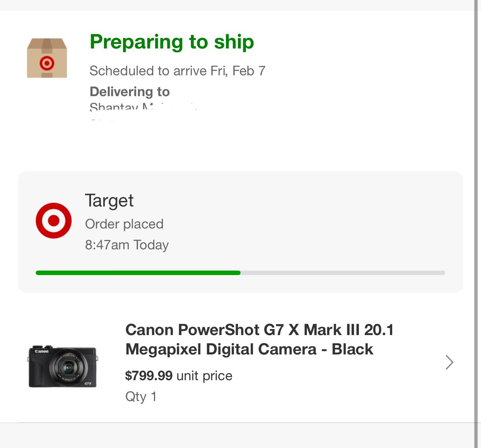Screen dimensions: 481x448
Task: Click the gray unfilled progress bar portion
Action: point(342,273)
